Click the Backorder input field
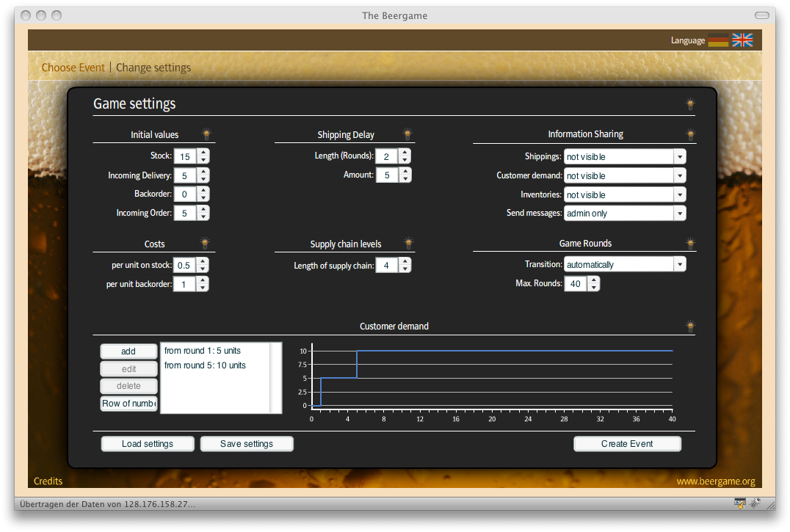The height and width of the screenshot is (532, 790). tap(186, 194)
